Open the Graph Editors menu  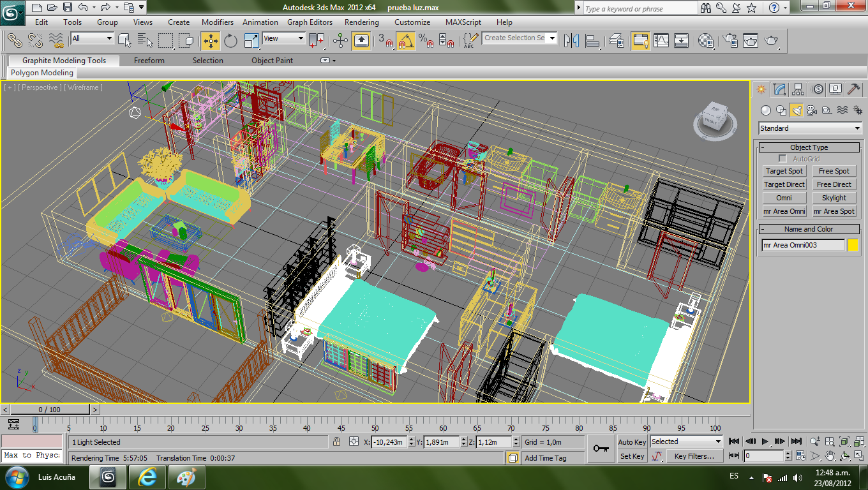pyautogui.click(x=310, y=22)
